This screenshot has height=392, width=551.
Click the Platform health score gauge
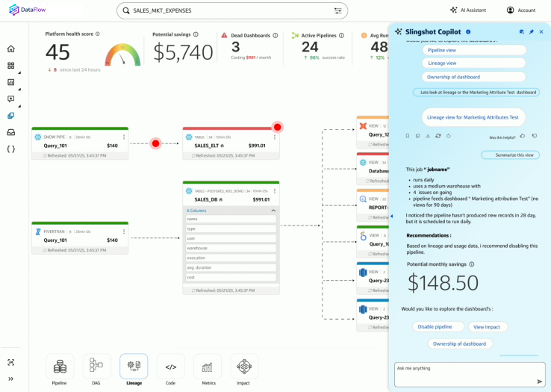(122, 55)
